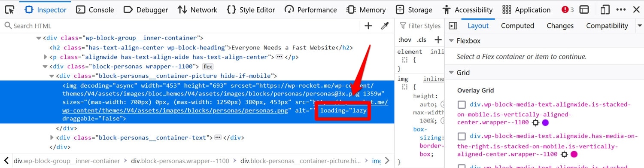
Task: Toggle the sidebar pane collapse icon
Action: tap(453, 26)
